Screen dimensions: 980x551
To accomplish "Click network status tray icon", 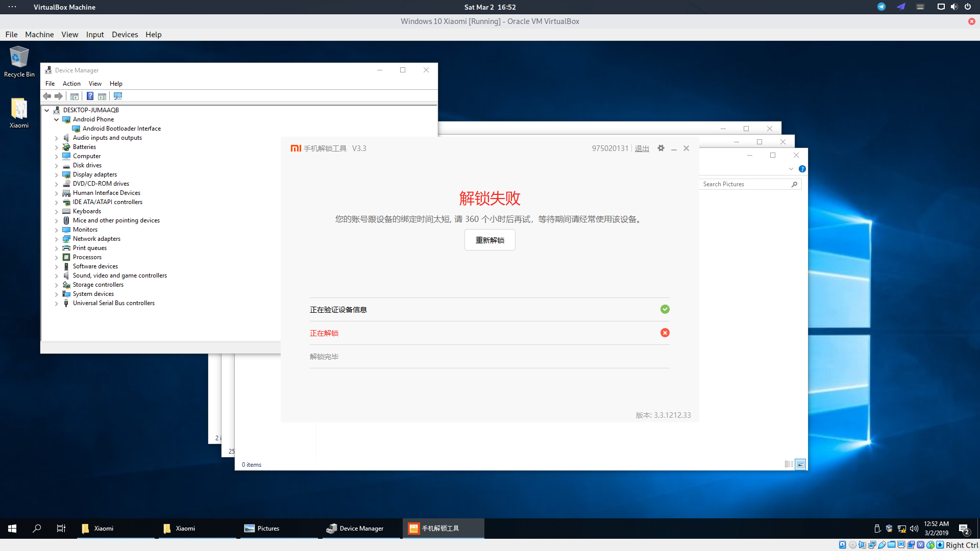I will (x=902, y=529).
